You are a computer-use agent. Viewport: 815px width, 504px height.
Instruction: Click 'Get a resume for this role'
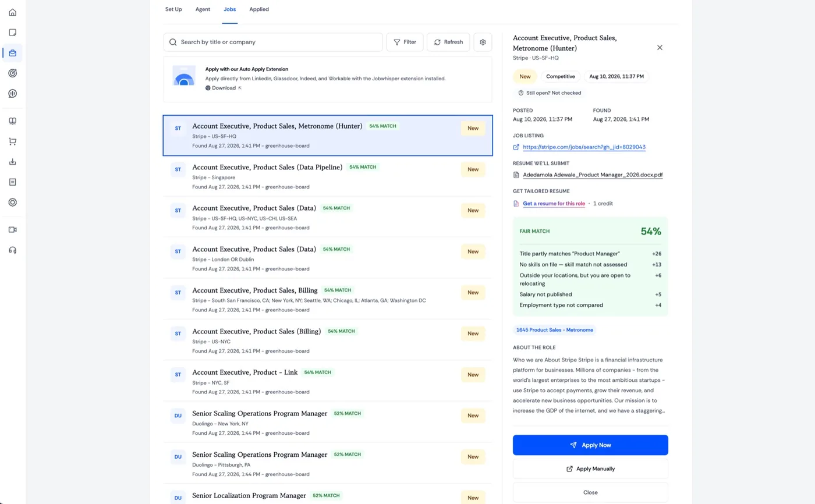tap(554, 204)
